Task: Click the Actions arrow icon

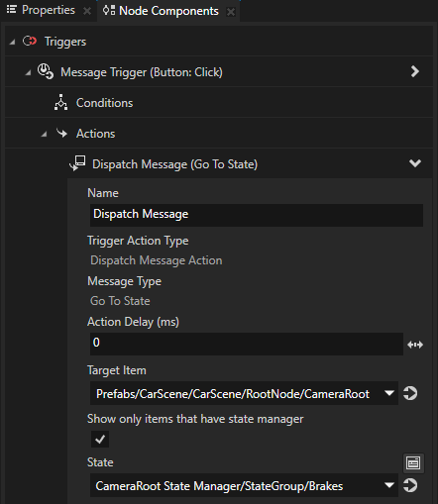Action: pyautogui.click(x=61, y=133)
